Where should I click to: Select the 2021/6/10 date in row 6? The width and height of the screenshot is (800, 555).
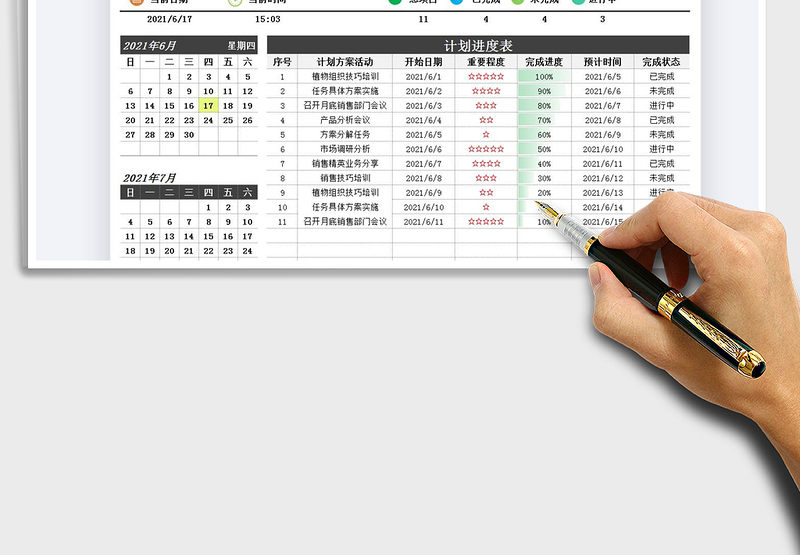click(x=603, y=149)
